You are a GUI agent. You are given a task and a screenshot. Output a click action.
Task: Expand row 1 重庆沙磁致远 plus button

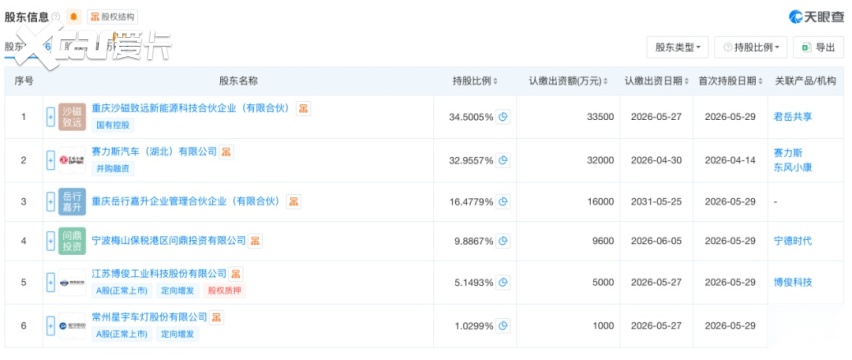pyautogui.click(x=51, y=117)
